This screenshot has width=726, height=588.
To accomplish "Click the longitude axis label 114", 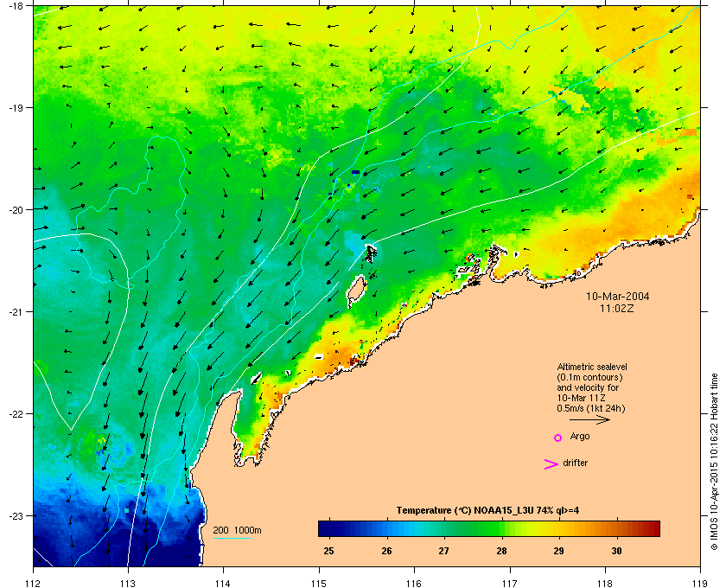I will (x=223, y=583).
